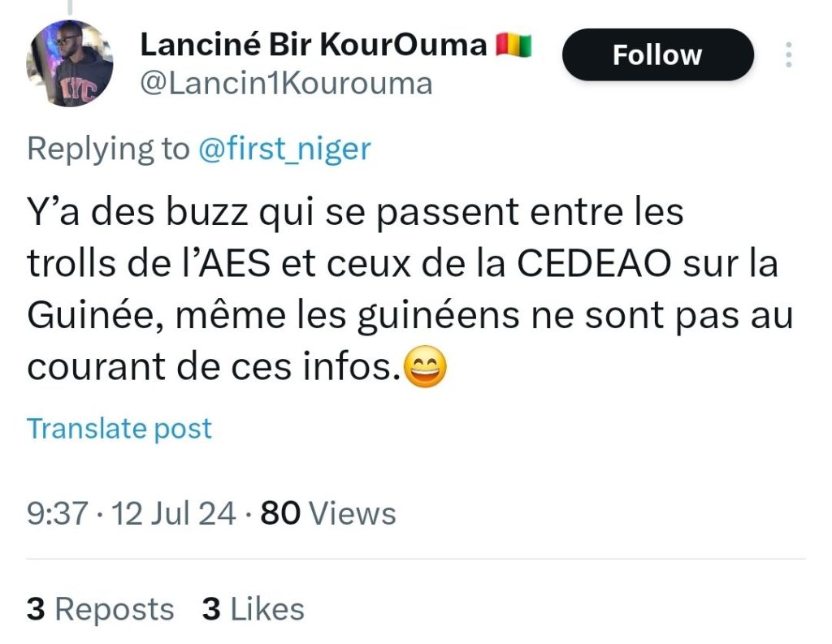Click the Translate post link
Viewport: 832px width, 644px height.
[x=119, y=428]
